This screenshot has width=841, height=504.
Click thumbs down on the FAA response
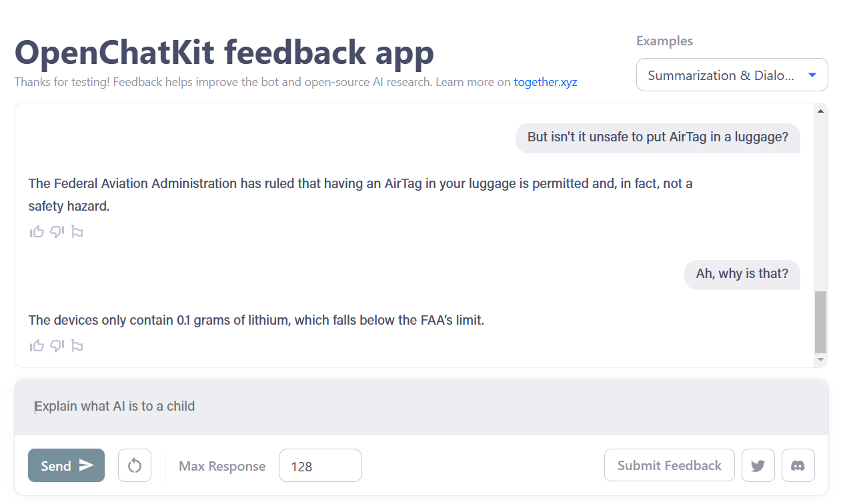tap(57, 231)
